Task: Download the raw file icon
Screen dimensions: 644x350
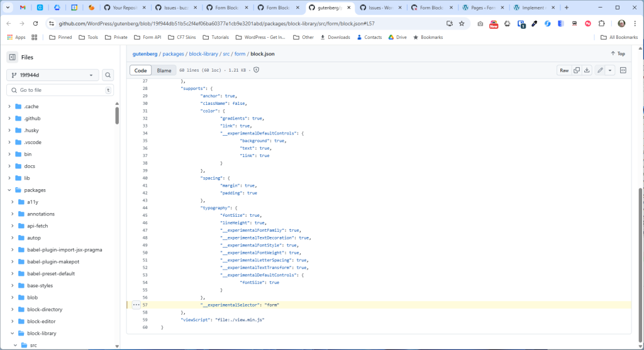Action: [x=586, y=70]
